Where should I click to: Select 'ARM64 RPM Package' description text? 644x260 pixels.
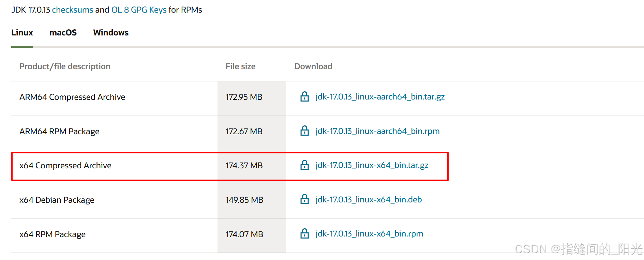click(59, 132)
